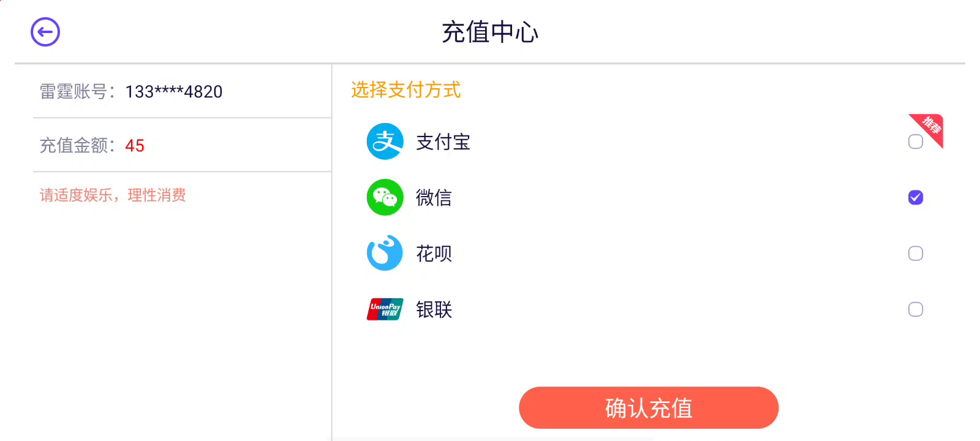Choose the 微信 payment label
This screenshot has height=441, width=980.
(434, 198)
